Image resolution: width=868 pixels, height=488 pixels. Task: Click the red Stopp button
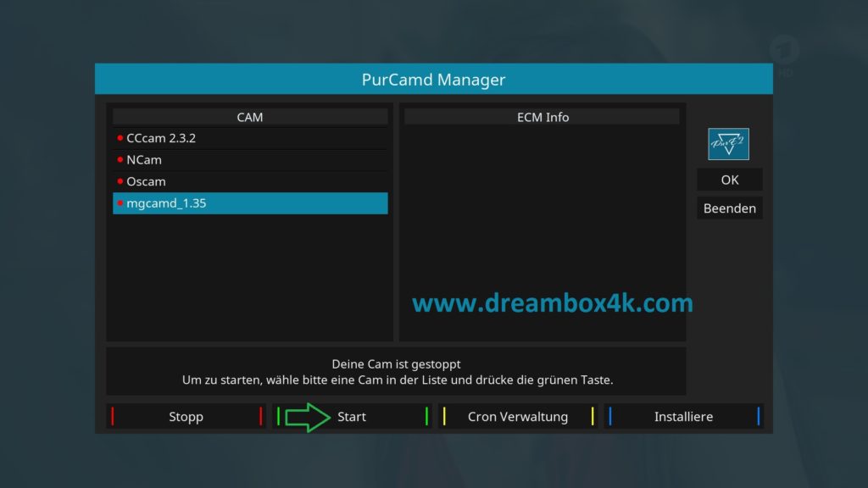(186, 417)
